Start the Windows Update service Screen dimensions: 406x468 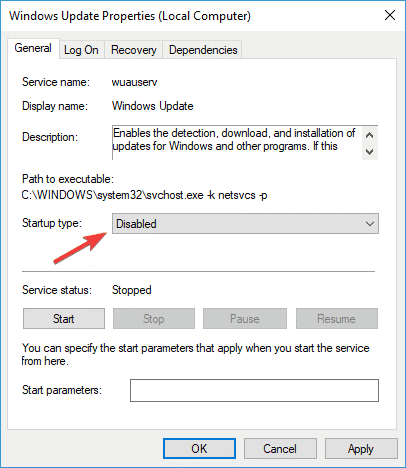64,319
